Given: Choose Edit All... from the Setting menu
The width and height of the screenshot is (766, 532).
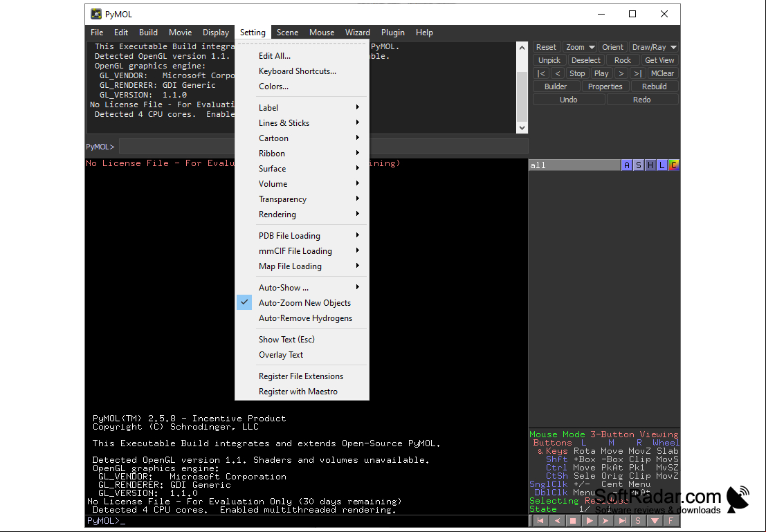Looking at the screenshot, I should pyautogui.click(x=302, y=56).
